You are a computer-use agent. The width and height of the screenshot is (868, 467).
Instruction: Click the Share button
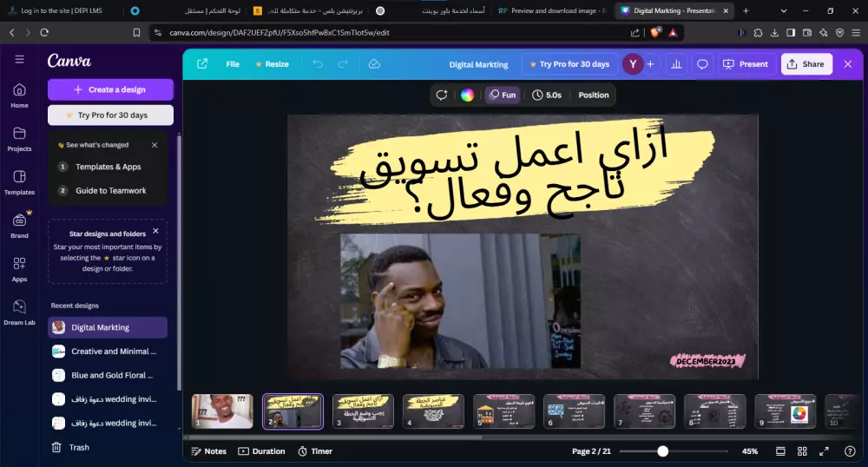tap(806, 64)
